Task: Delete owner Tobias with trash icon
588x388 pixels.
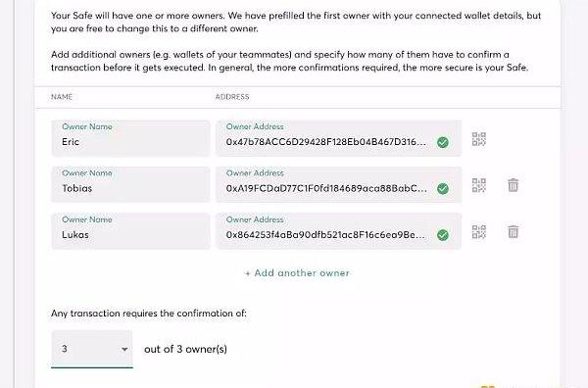Action: point(513,185)
